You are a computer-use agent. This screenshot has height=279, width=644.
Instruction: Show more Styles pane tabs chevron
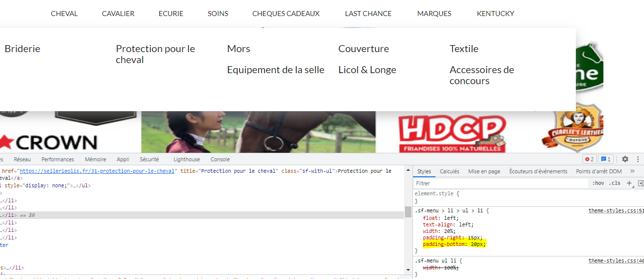coord(632,171)
